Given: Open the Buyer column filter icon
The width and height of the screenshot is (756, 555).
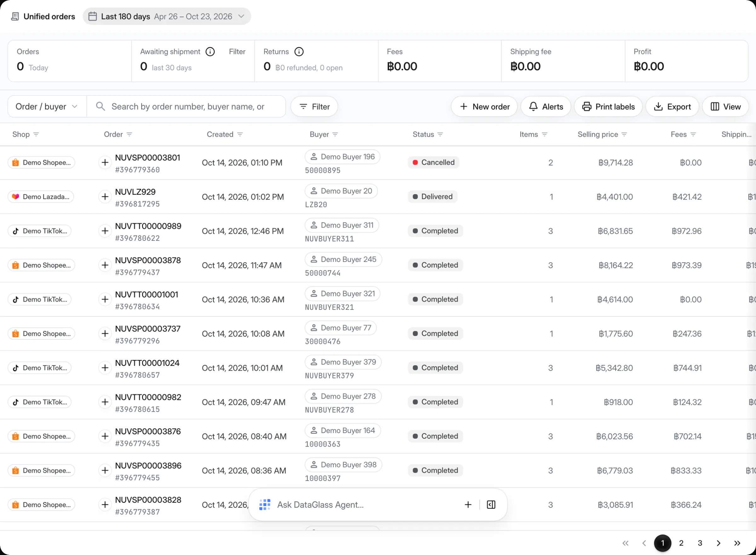Looking at the screenshot, I should (x=335, y=134).
